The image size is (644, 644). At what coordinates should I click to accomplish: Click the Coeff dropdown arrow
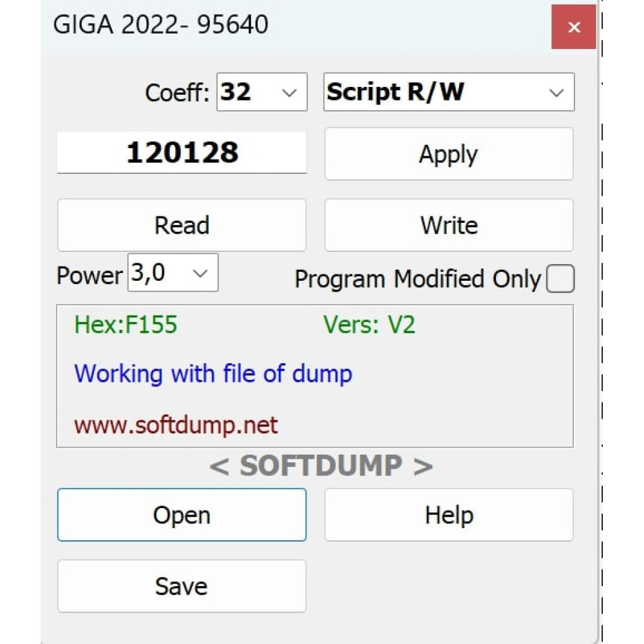(289, 93)
